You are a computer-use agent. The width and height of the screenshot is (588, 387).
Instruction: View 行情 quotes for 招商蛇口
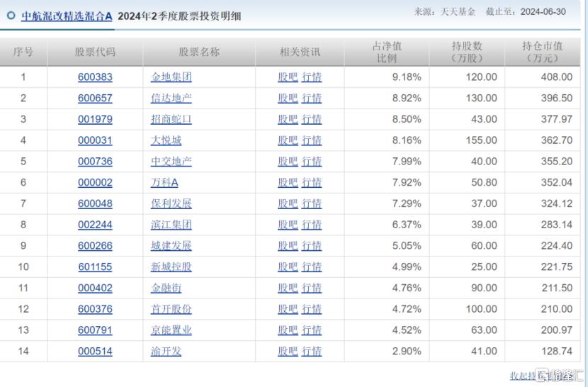312,119
